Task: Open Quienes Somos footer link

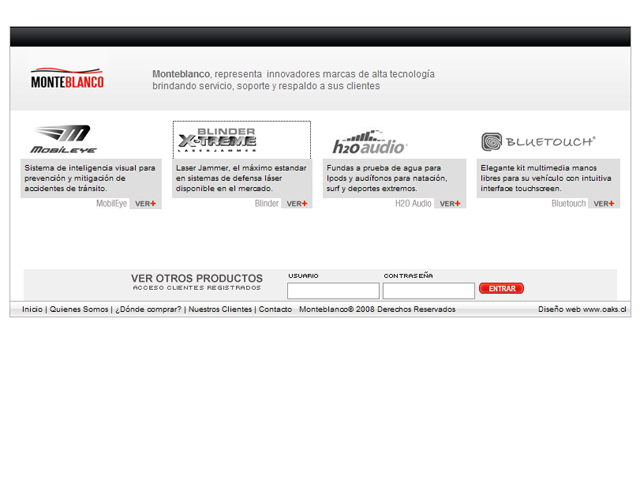Action: coord(79,310)
